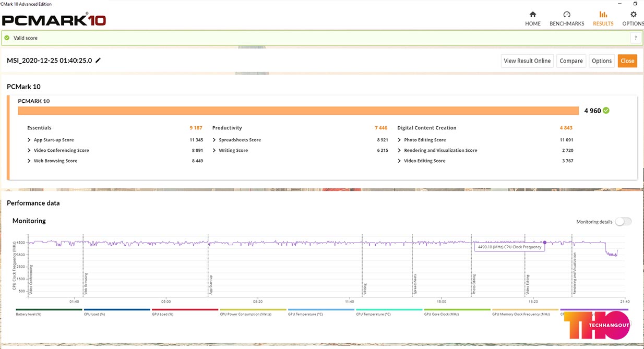Click the home house icon
The image size is (644, 349).
[x=532, y=15]
